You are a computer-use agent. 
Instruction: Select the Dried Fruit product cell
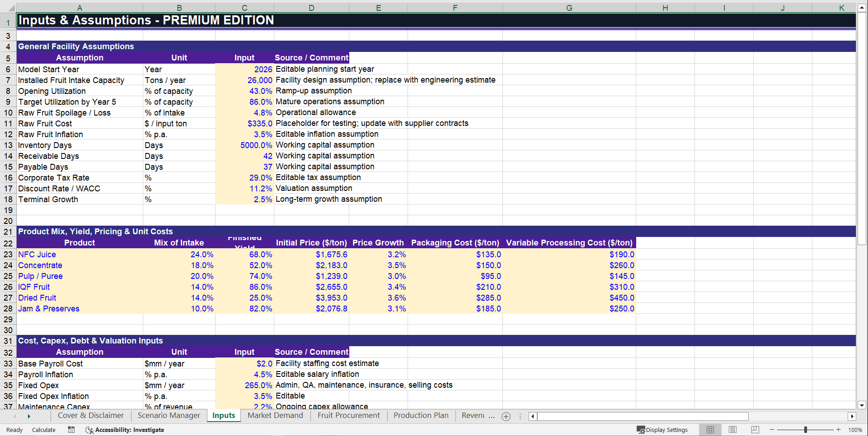click(x=80, y=298)
